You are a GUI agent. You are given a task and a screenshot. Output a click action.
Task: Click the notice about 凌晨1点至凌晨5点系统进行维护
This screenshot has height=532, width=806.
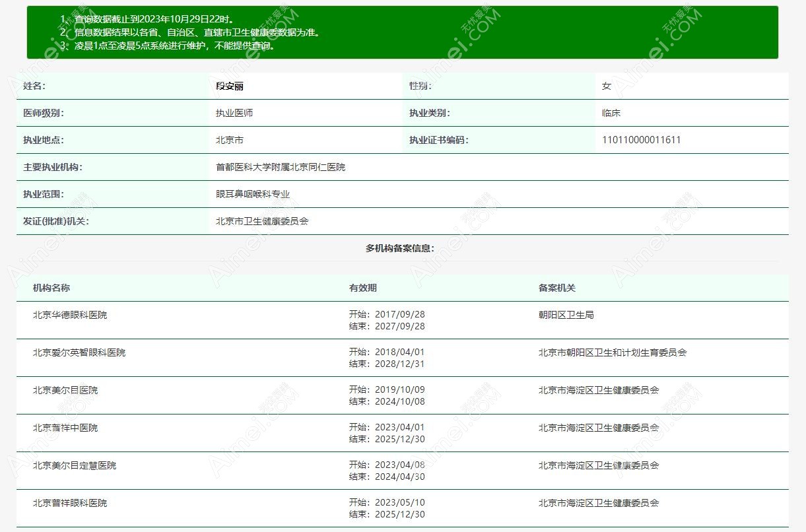pos(175,46)
